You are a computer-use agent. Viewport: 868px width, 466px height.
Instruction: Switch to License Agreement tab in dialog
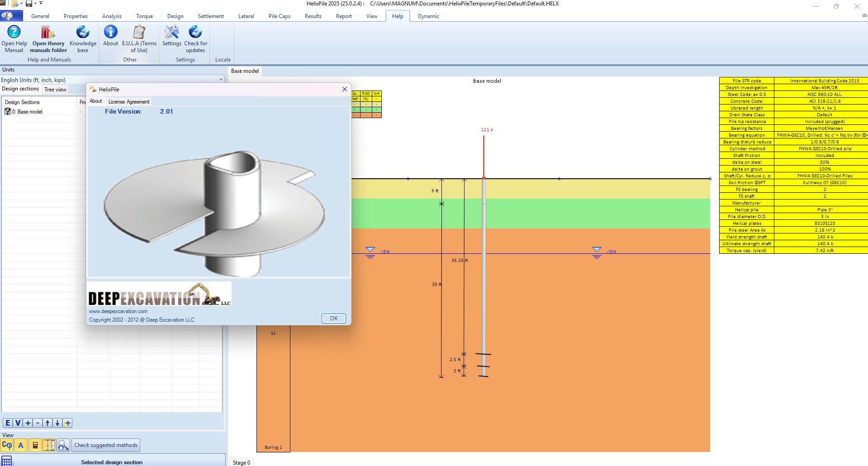128,102
